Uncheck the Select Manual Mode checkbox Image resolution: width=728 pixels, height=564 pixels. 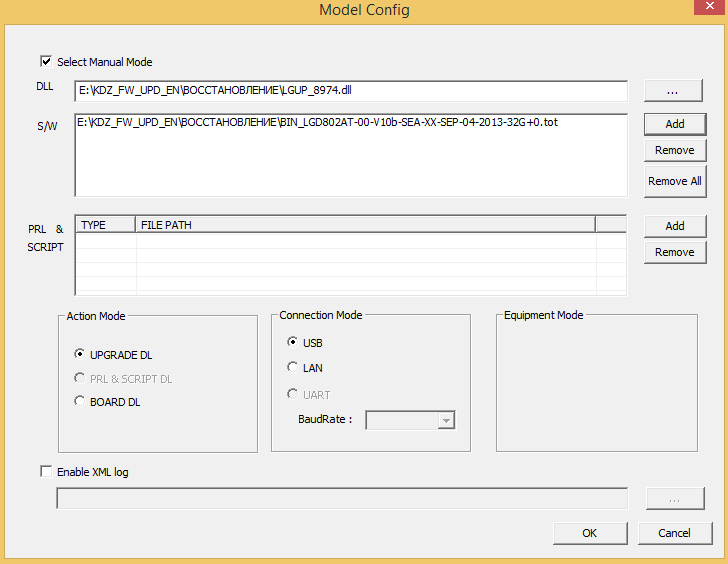pyautogui.click(x=46, y=61)
